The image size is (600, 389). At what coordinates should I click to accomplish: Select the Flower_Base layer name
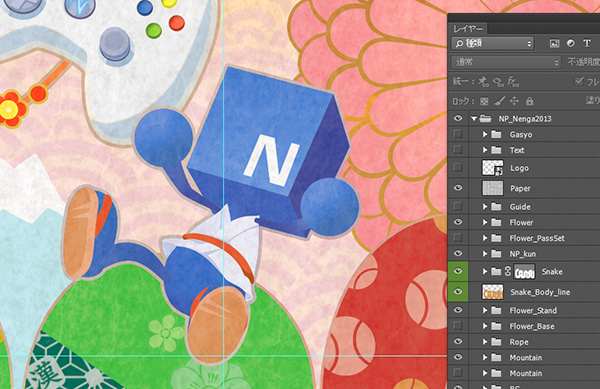coord(532,326)
